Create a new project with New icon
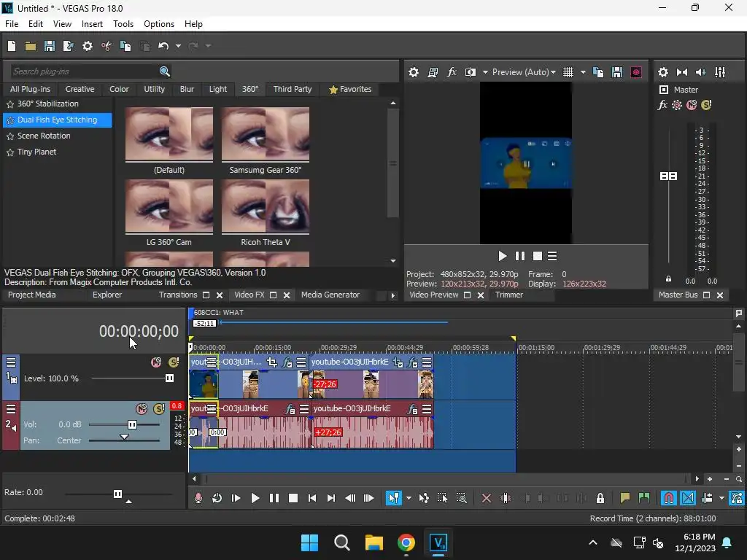 click(x=12, y=46)
